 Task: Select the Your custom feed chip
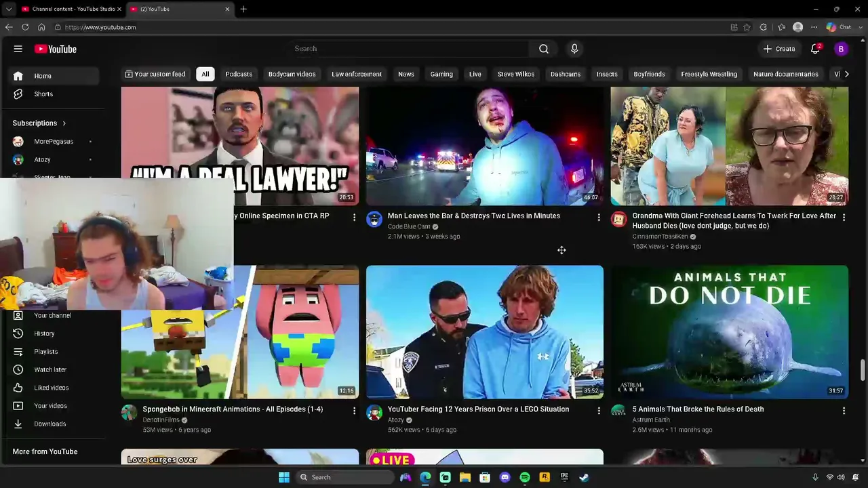tap(155, 74)
